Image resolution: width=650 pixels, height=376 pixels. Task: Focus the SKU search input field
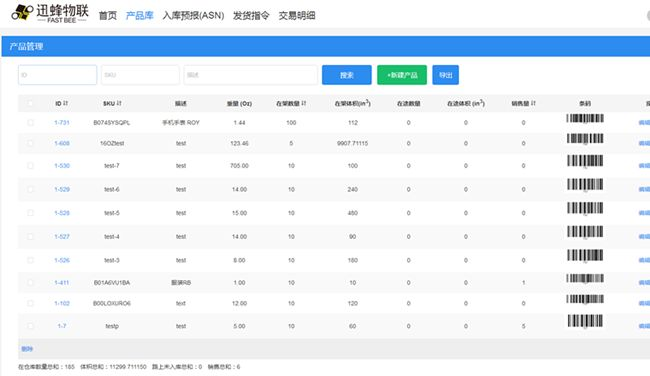(x=140, y=75)
